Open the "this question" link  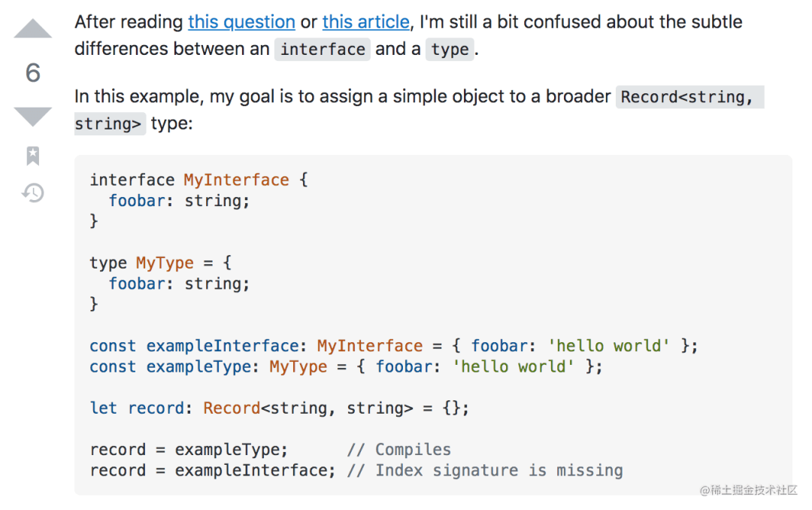[241, 22]
